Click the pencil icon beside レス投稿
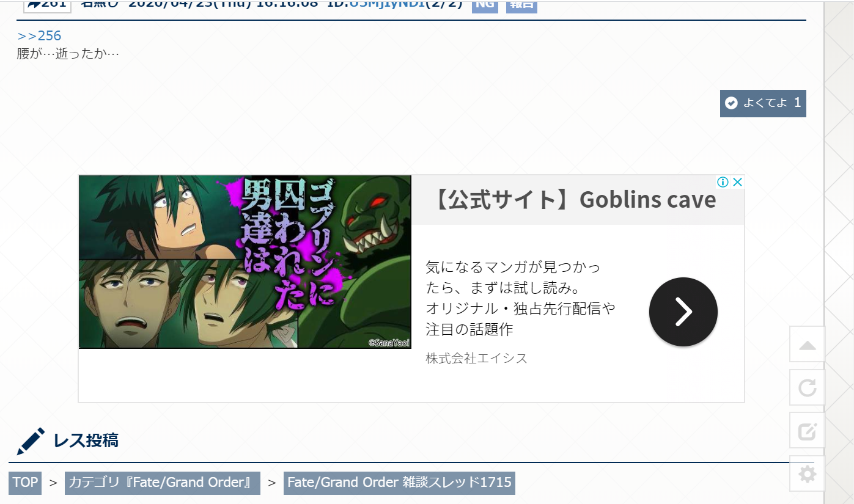The height and width of the screenshot is (504, 854). 31,441
